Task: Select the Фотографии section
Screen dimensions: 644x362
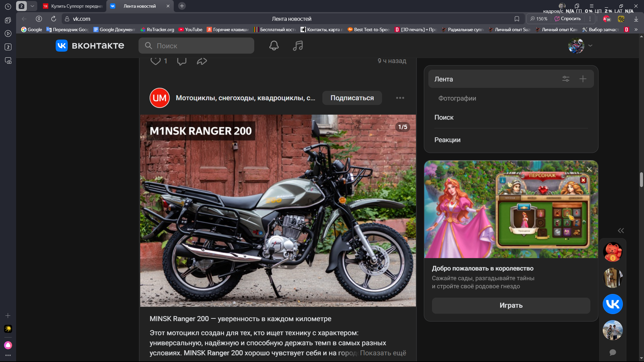Action: pos(457,98)
